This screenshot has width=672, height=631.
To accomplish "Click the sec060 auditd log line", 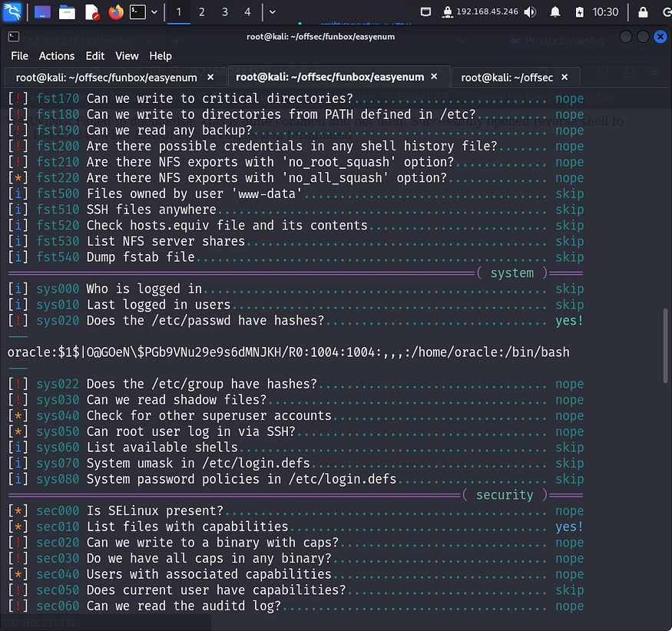I will click(296, 606).
